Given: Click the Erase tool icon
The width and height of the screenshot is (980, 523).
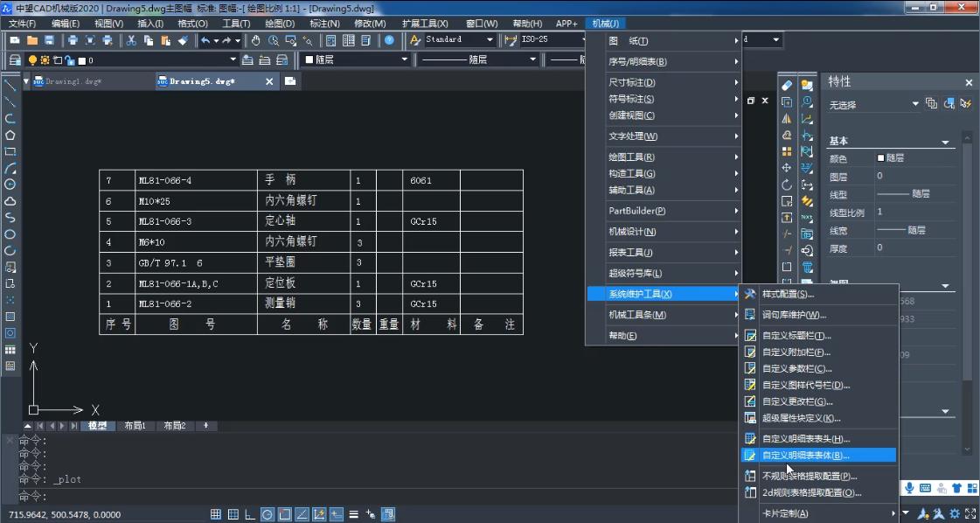Looking at the screenshot, I should click(x=787, y=86).
